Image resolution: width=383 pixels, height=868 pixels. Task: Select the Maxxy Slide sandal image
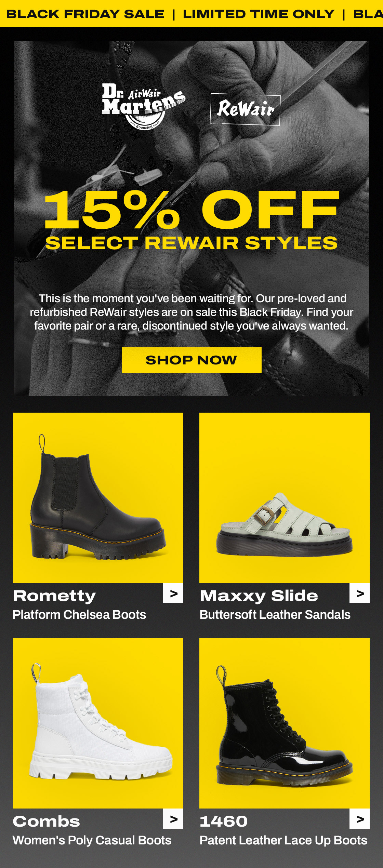pyautogui.click(x=285, y=498)
